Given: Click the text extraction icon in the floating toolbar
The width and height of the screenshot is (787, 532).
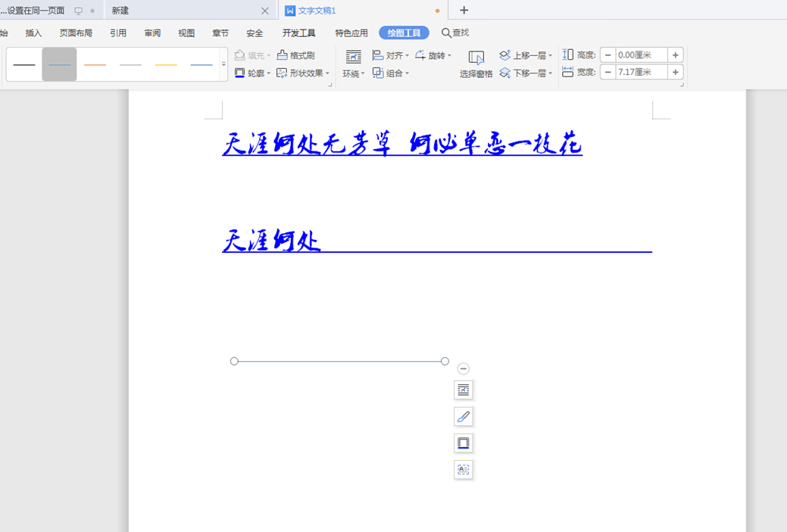Looking at the screenshot, I should 463,469.
